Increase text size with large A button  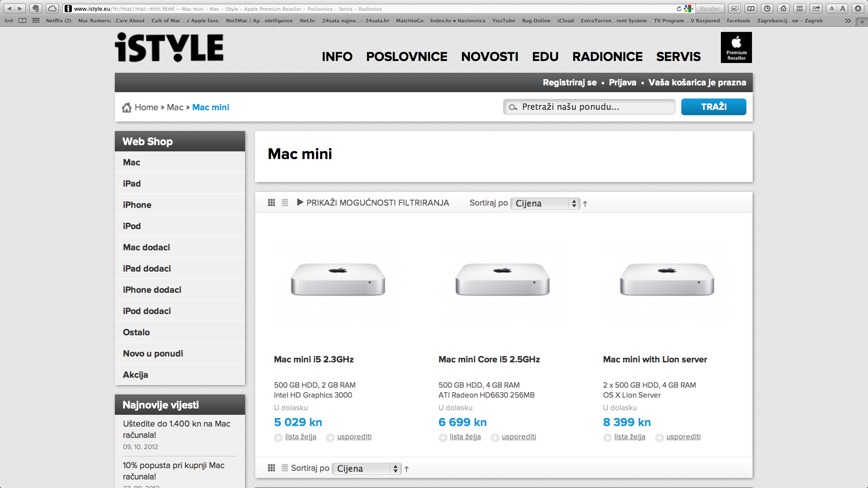(843, 9)
